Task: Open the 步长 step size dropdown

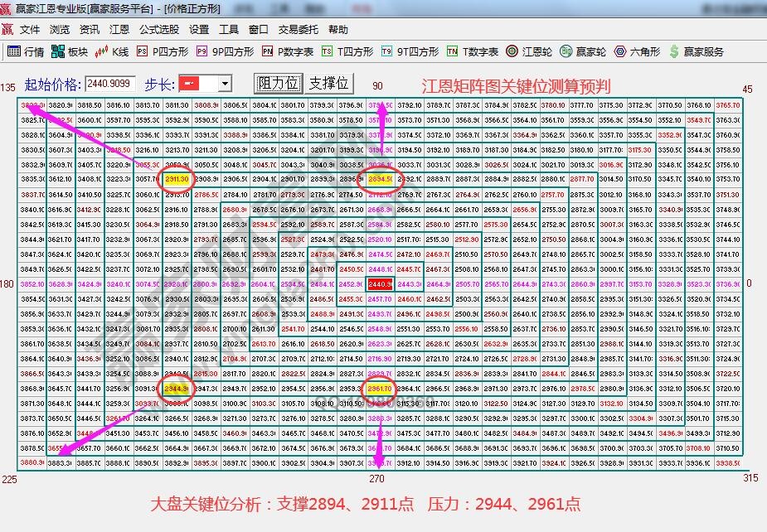Action: [x=226, y=83]
